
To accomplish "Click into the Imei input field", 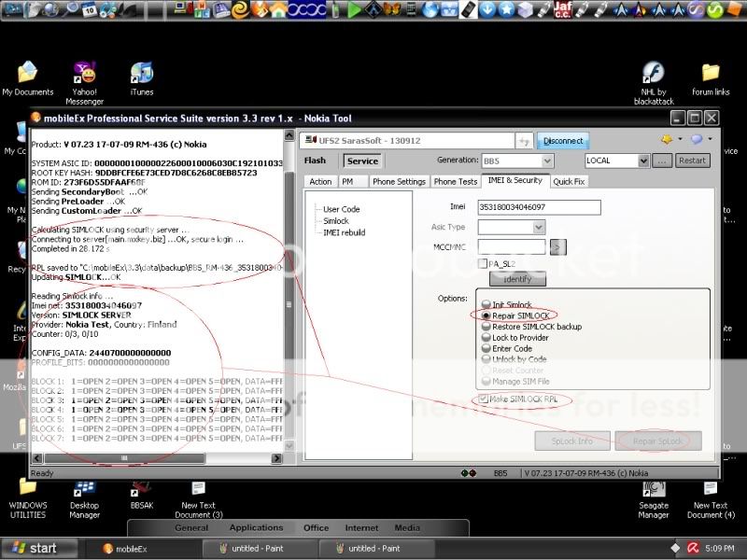I will [x=540, y=207].
